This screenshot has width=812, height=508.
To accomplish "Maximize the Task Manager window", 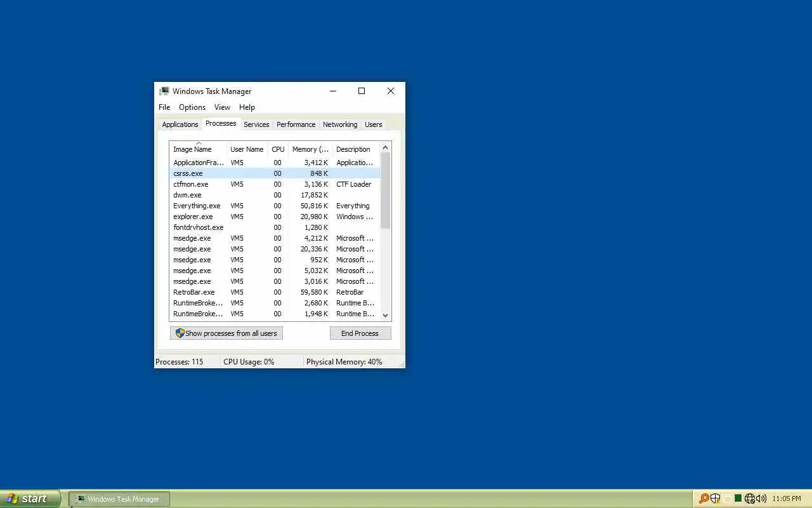I will click(362, 91).
